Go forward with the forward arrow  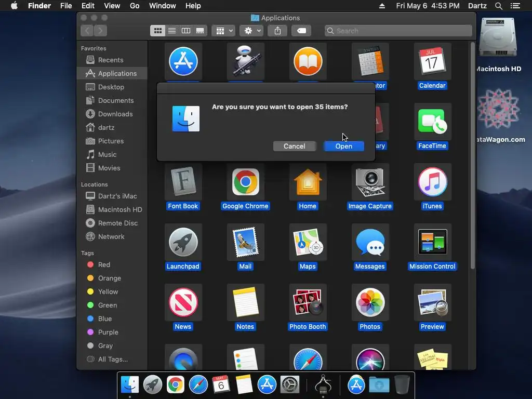coord(100,31)
